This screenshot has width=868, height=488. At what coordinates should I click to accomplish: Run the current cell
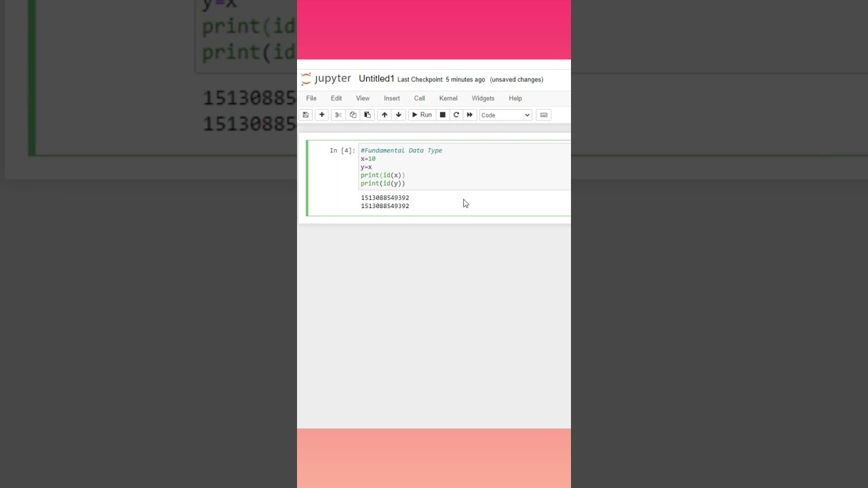(x=422, y=115)
